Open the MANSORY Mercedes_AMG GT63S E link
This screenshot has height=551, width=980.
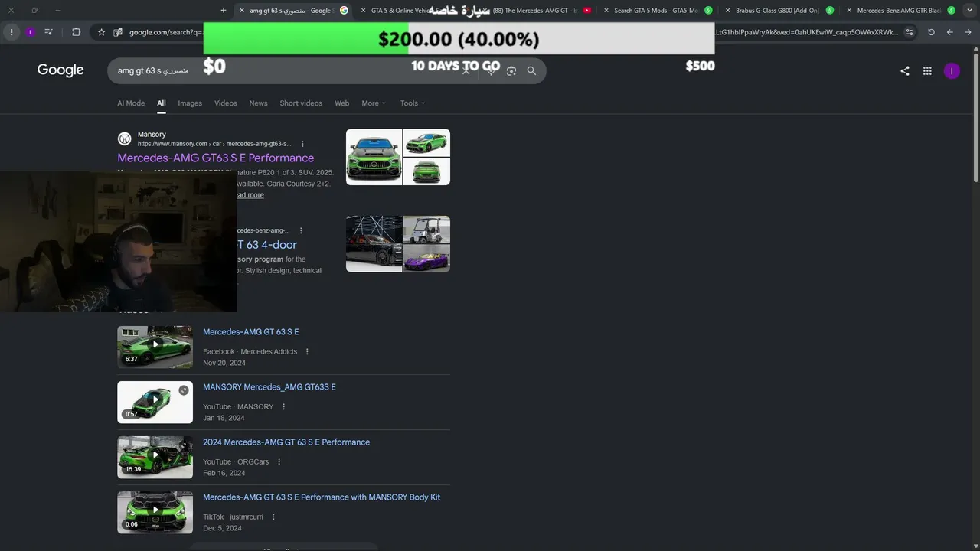click(x=269, y=387)
